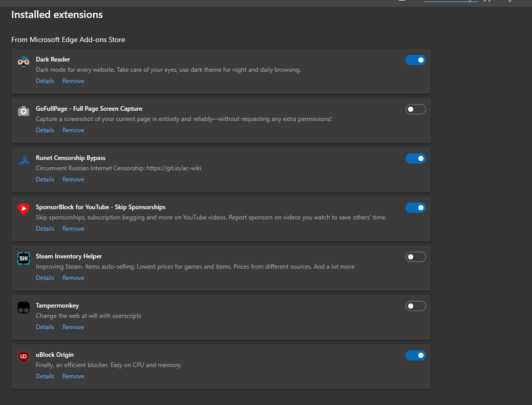Click the SponsorBlock shield icon
Viewport: 532px width, 405px height.
24,209
